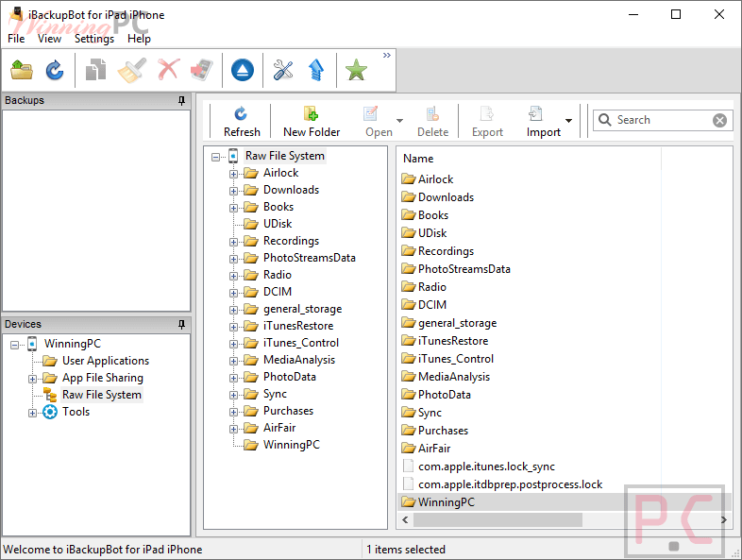Clear the search box with X icon
The image size is (742, 560).
pos(719,120)
